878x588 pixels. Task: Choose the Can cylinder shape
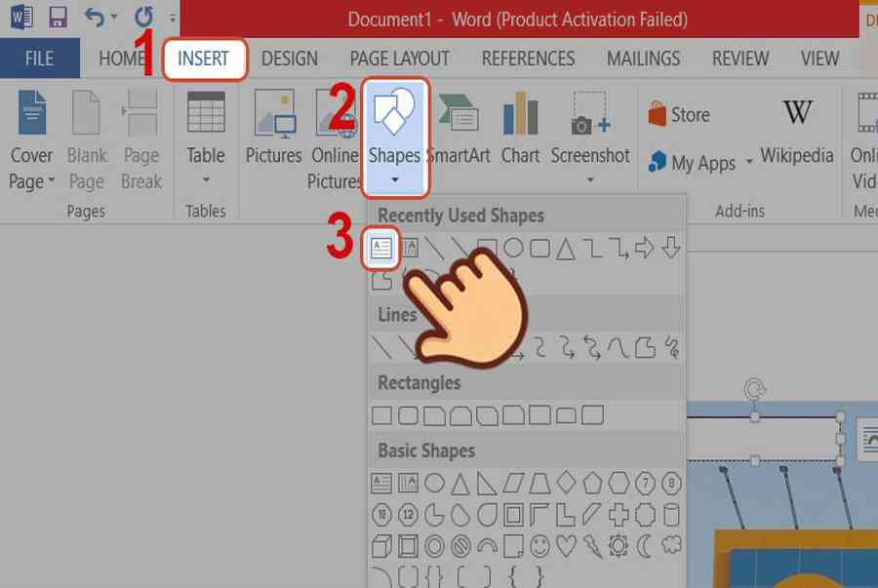click(x=671, y=515)
